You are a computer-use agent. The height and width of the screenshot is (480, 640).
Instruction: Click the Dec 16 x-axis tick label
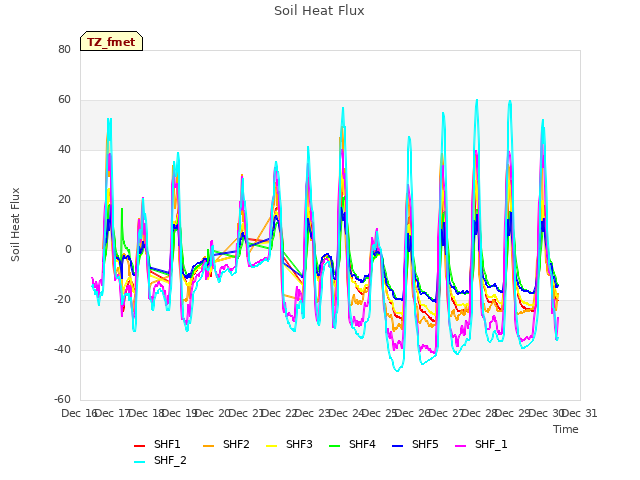click(79, 413)
